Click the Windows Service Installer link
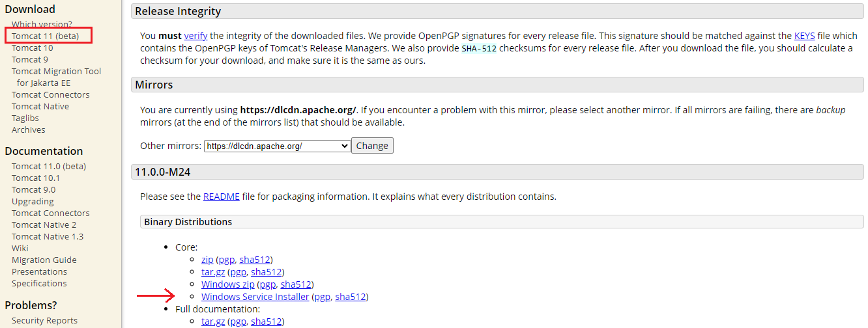868x328 pixels. click(x=255, y=297)
